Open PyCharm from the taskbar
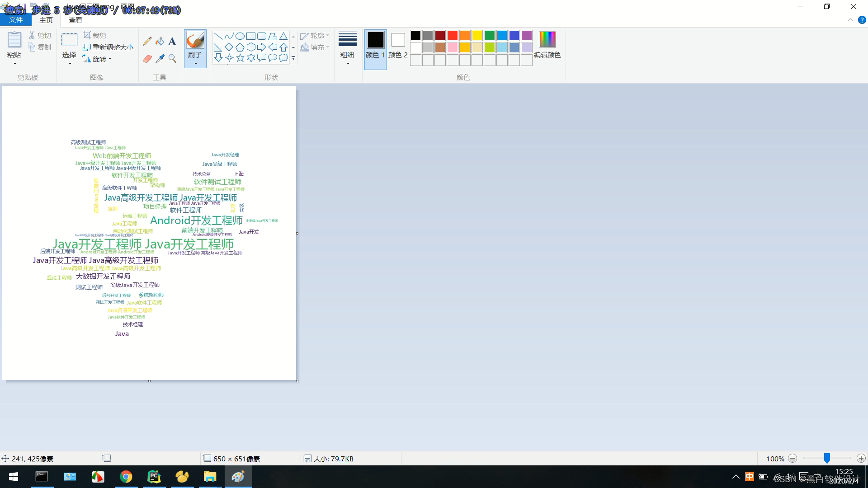 tap(154, 477)
